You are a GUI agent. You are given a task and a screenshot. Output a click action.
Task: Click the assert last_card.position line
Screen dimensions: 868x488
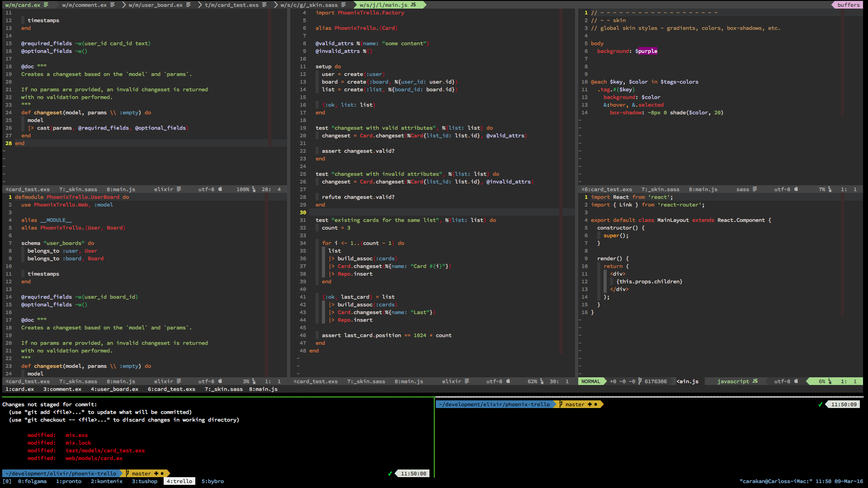[x=387, y=335]
